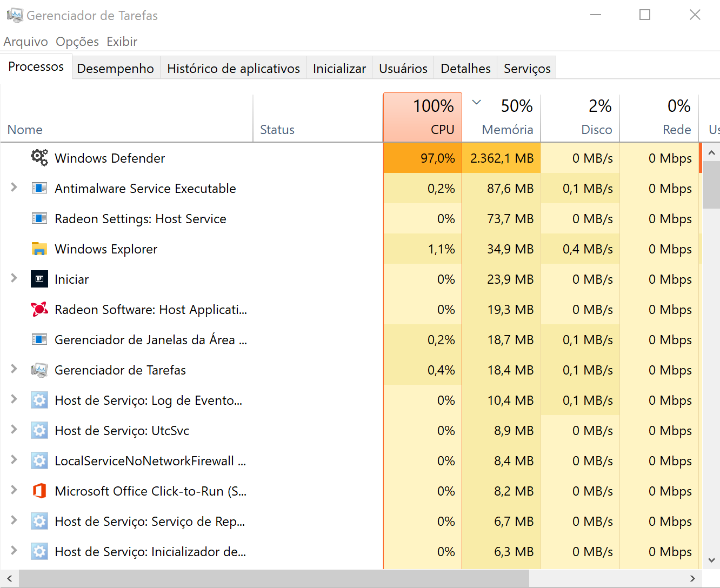
Task: Sort processes by Disco column
Action: [581, 118]
